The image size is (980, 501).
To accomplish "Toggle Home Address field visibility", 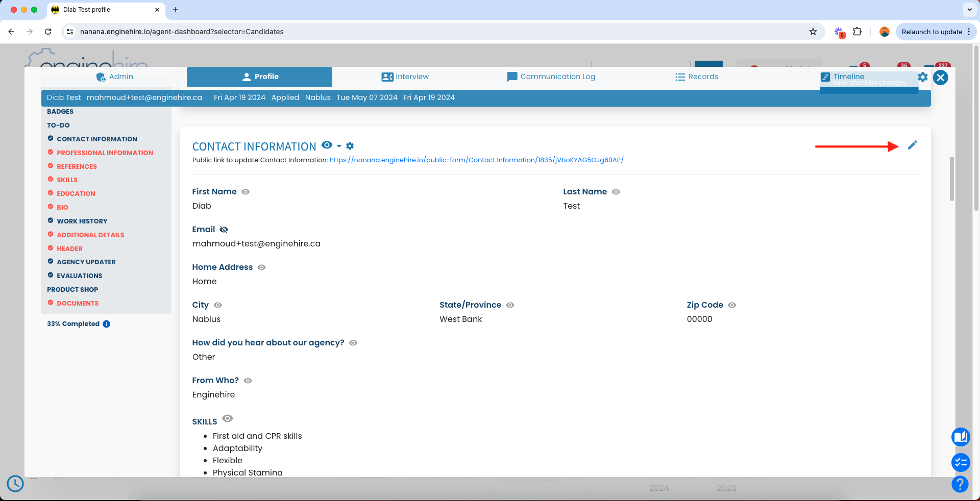I will (x=262, y=267).
